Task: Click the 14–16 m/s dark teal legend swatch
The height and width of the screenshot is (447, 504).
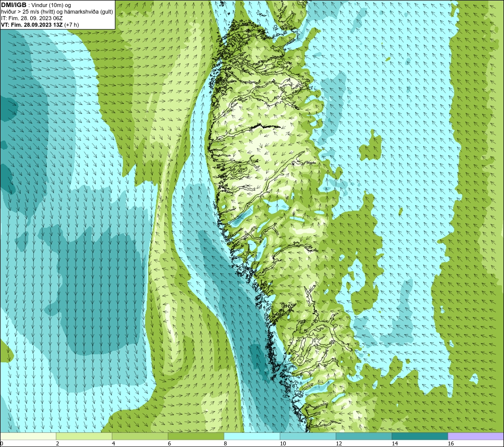Action: coord(419,436)
